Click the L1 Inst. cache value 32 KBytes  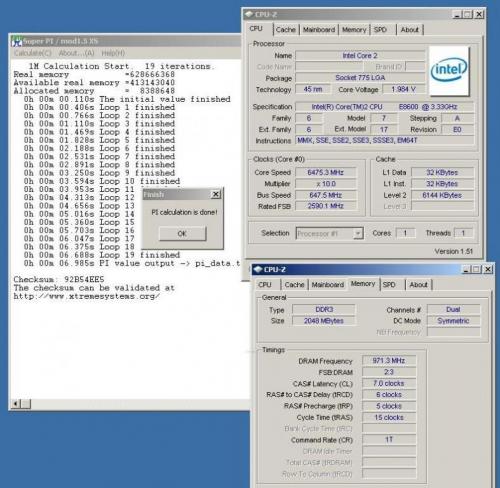442,184
